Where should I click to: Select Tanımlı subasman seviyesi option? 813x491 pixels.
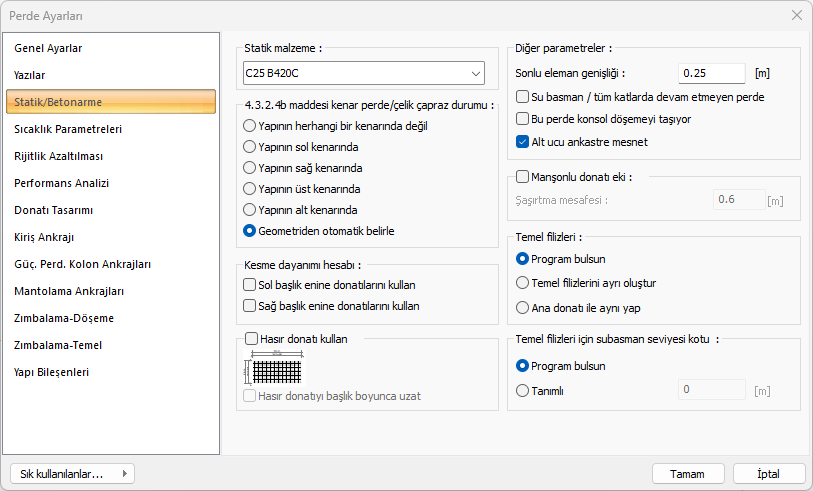click(x=523, y=391)
